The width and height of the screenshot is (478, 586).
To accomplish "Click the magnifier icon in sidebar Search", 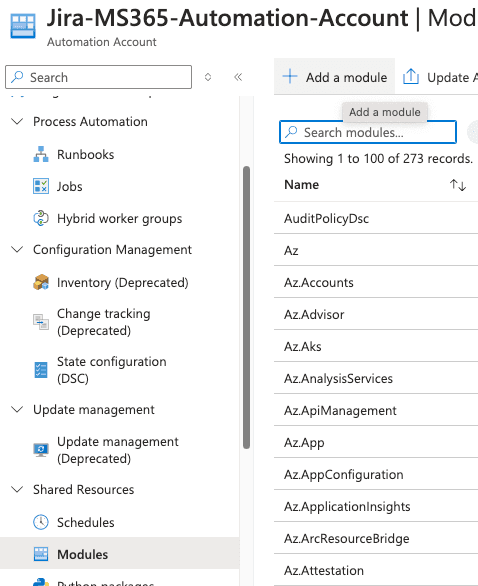I will pos(17,77).
